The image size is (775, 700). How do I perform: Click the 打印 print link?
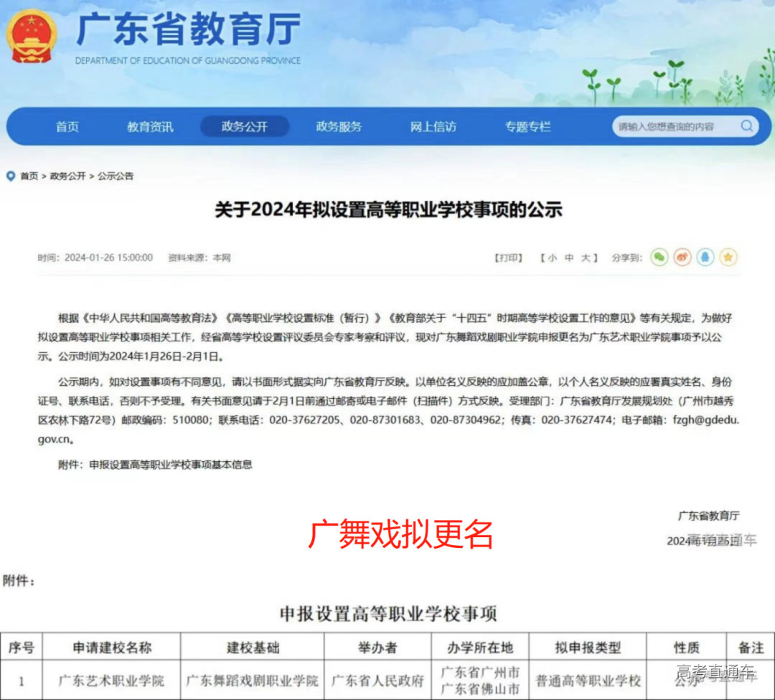click(x=508, y=258)
